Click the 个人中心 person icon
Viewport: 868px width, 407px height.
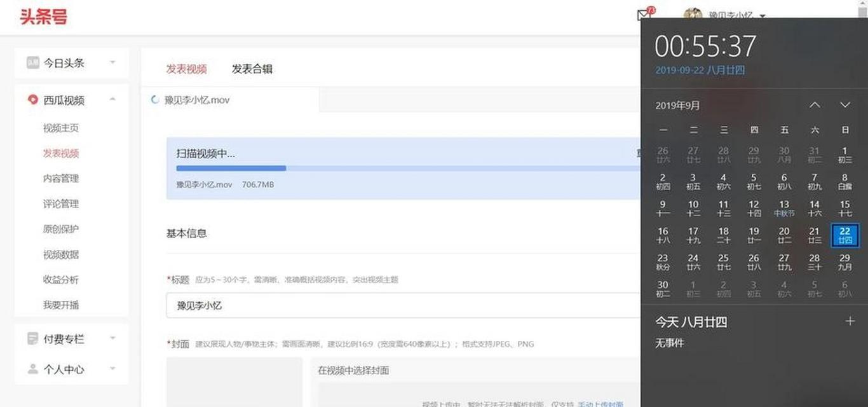pyautogui.click(x=32, y=369)
